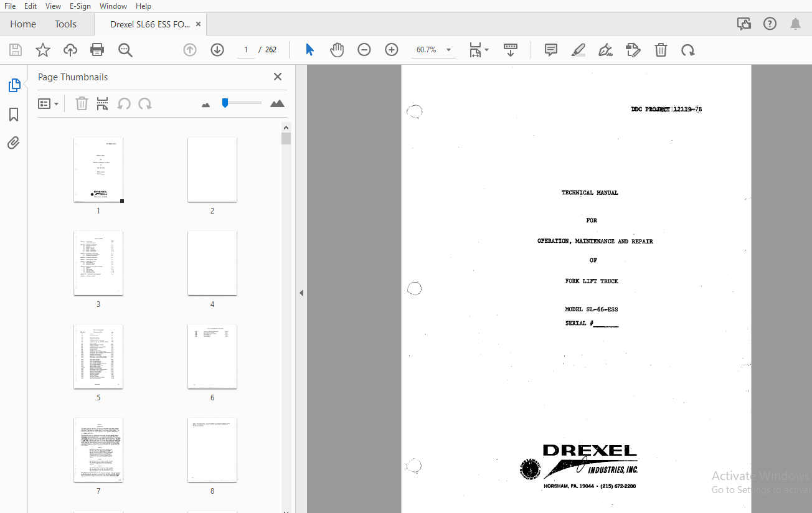Viewport: 812px width, 513px height.
Task: Open thumbnails panel options menu
Action: [x=49, y=103]
